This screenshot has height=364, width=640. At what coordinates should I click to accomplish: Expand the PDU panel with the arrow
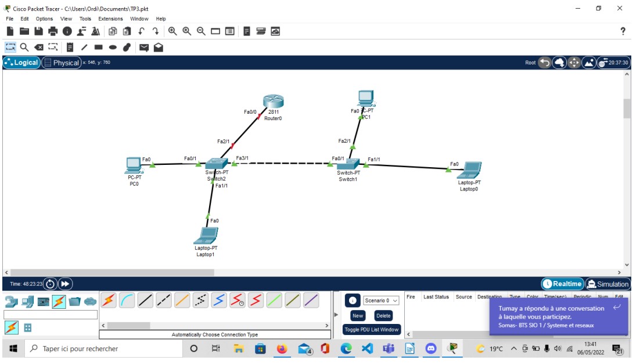(336, 315)
